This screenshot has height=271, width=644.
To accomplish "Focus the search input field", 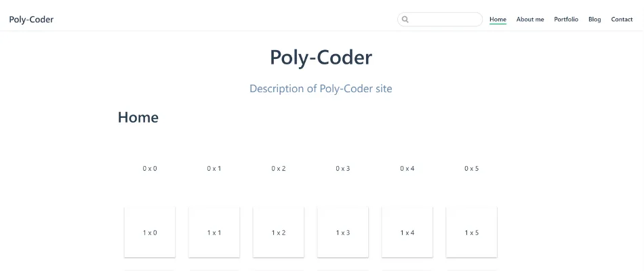I will click(445, 20).
